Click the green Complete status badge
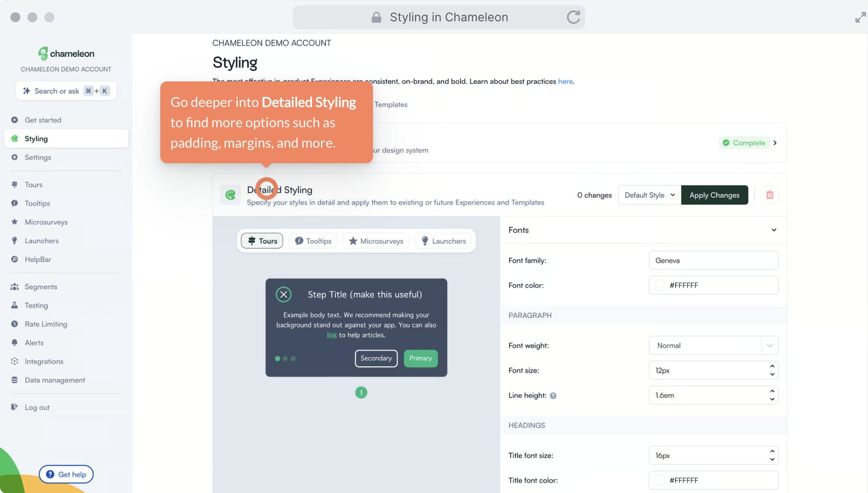 point(744,143)
